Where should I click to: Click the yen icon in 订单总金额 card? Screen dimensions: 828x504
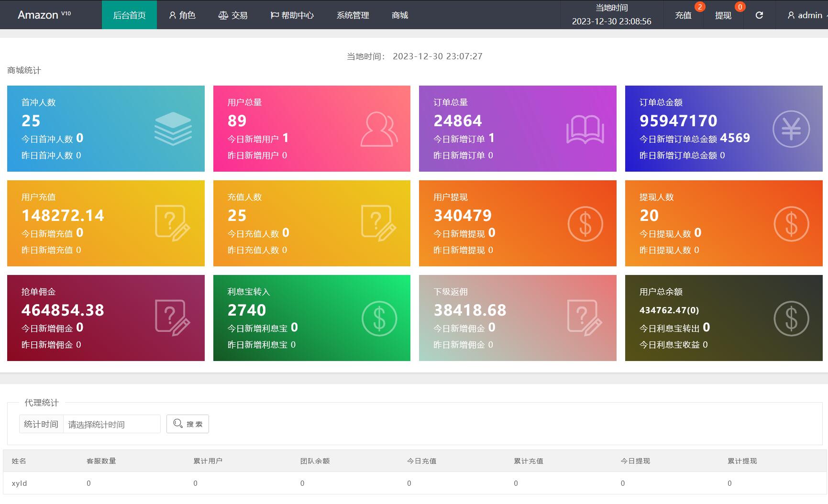[x=791, y=129]
